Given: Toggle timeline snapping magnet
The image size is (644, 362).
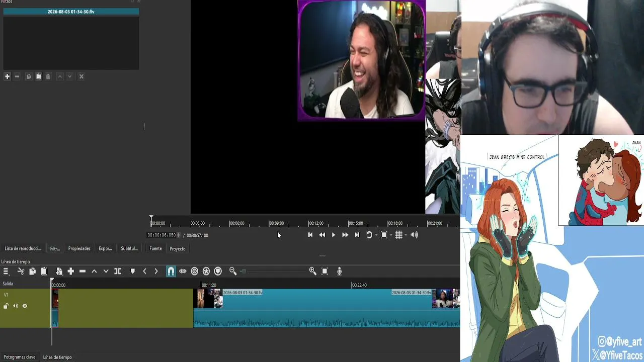Looking at the screenshot, I should click(x=171, y=271).
